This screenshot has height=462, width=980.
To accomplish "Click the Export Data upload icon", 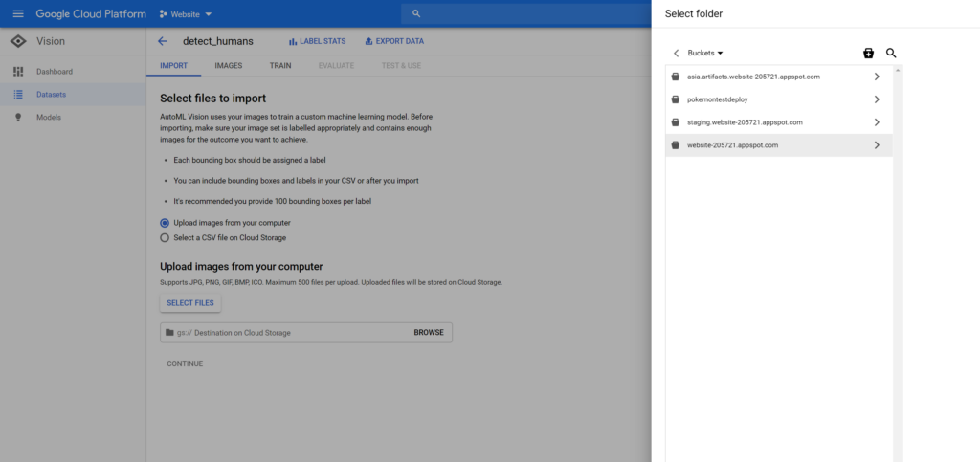I will (368, 41).
